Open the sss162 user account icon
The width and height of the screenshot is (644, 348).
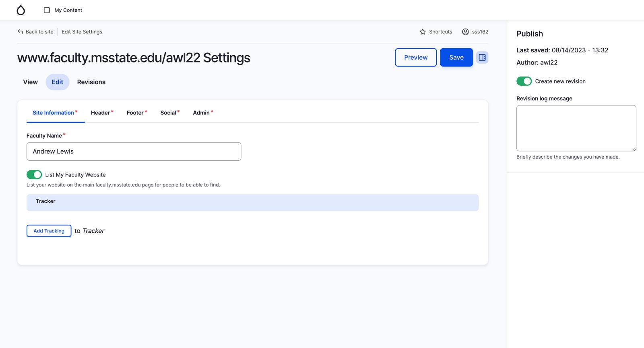click(465, 32)
